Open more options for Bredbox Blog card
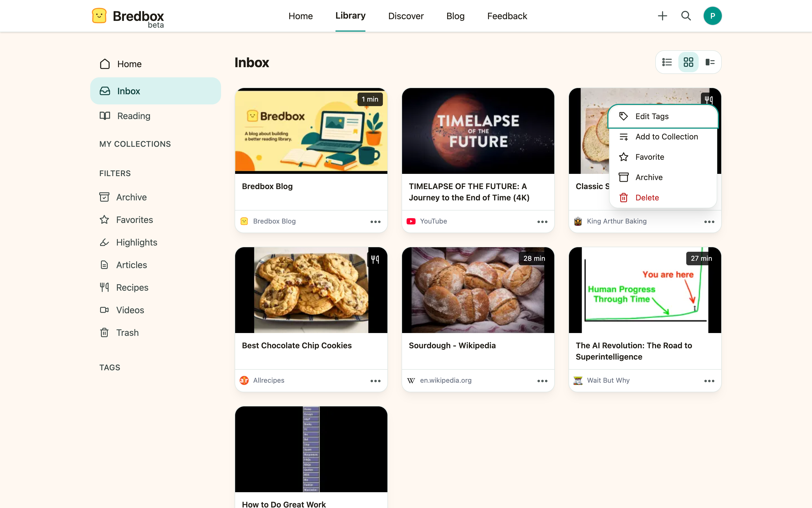812x508 pixels. pyautogui.click(x=375, y=222)
